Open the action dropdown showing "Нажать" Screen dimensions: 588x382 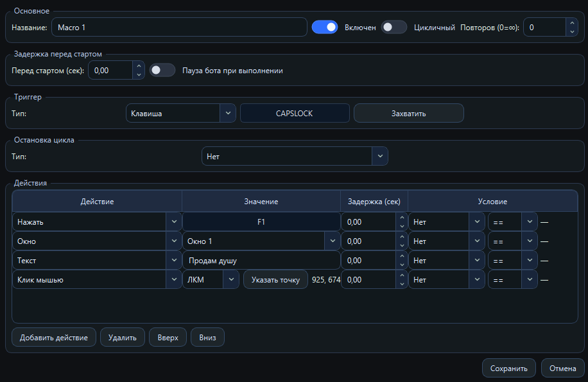tap(173, 221)
